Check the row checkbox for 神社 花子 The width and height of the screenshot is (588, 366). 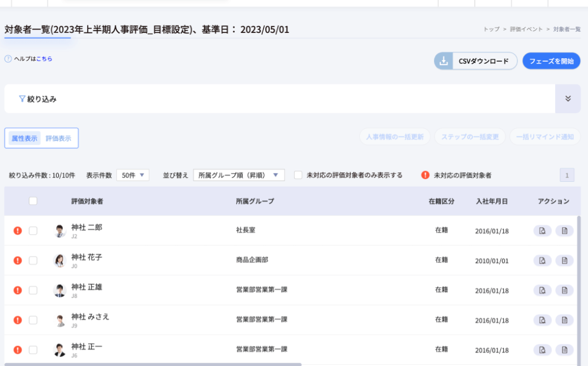33,260
